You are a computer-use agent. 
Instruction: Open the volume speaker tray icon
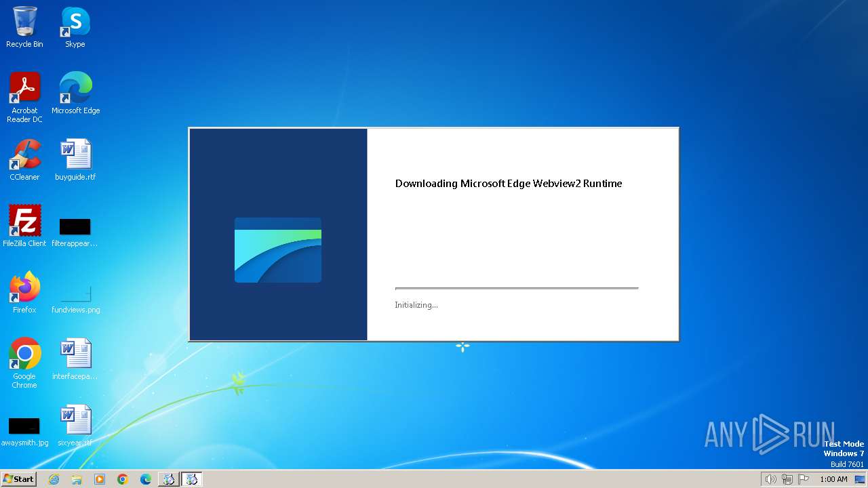tap(770, 479)
